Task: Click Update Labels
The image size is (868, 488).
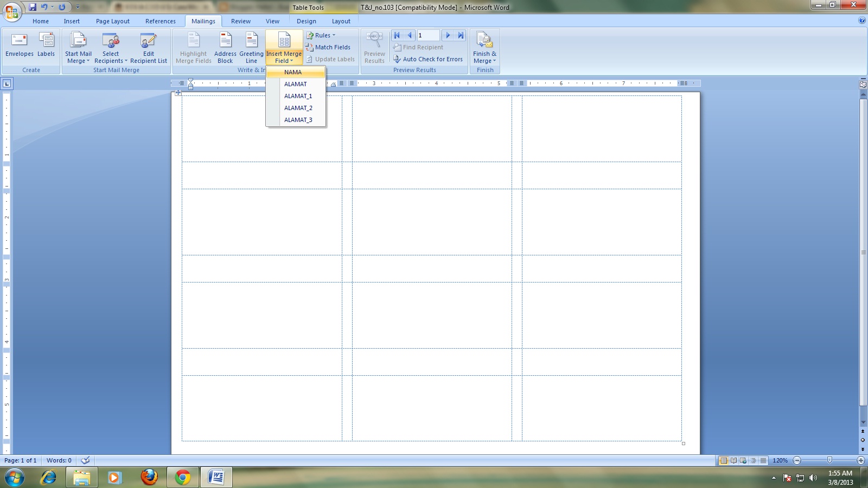Action: pos(330,59)
